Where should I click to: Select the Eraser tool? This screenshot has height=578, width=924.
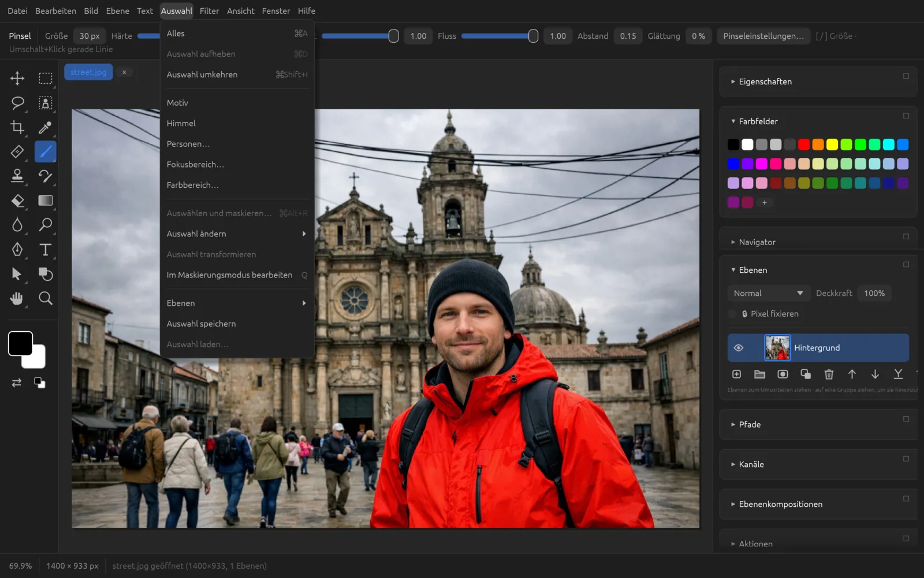click(17, 201)
